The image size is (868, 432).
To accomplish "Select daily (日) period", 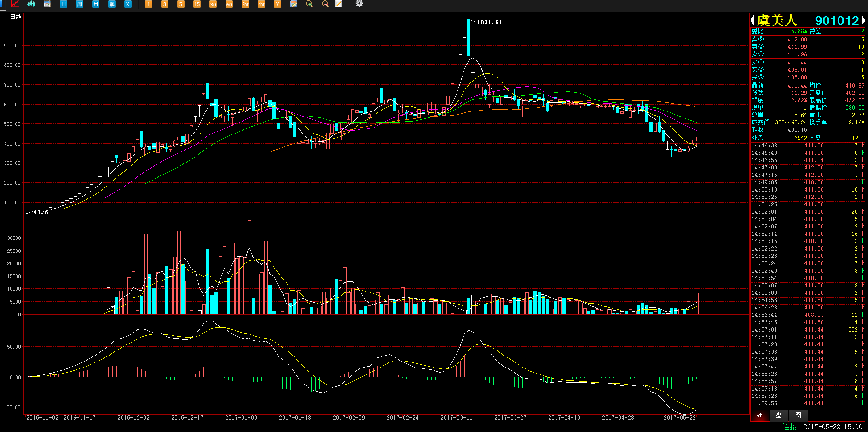I will click(64, 4).
